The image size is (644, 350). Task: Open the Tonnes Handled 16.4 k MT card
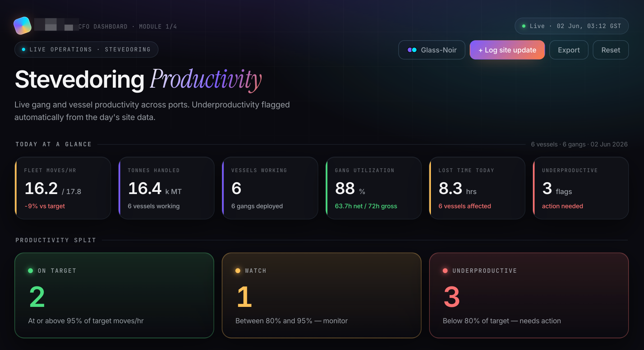coord(166,188)
